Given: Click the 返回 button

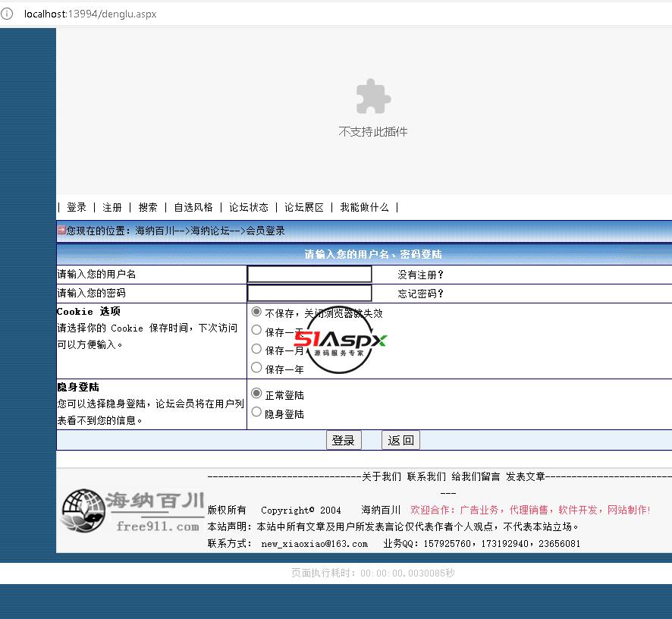Looking at the screenshot, I should (x=400, y=440).
